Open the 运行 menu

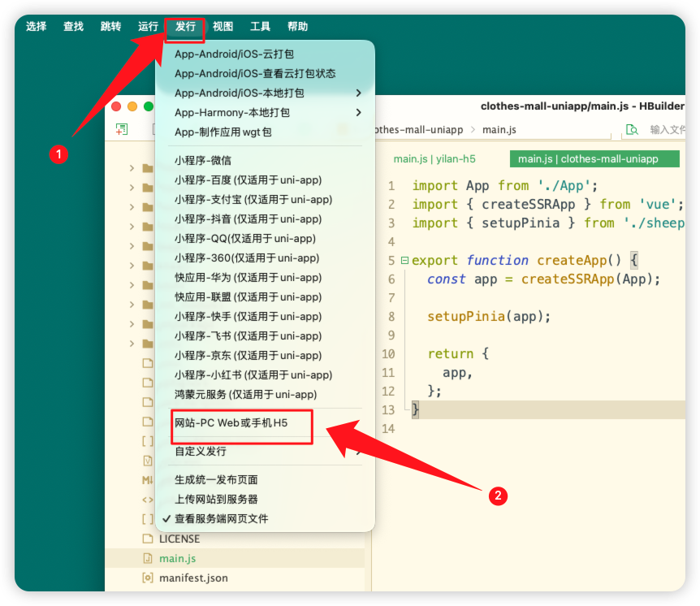[148, 27]
